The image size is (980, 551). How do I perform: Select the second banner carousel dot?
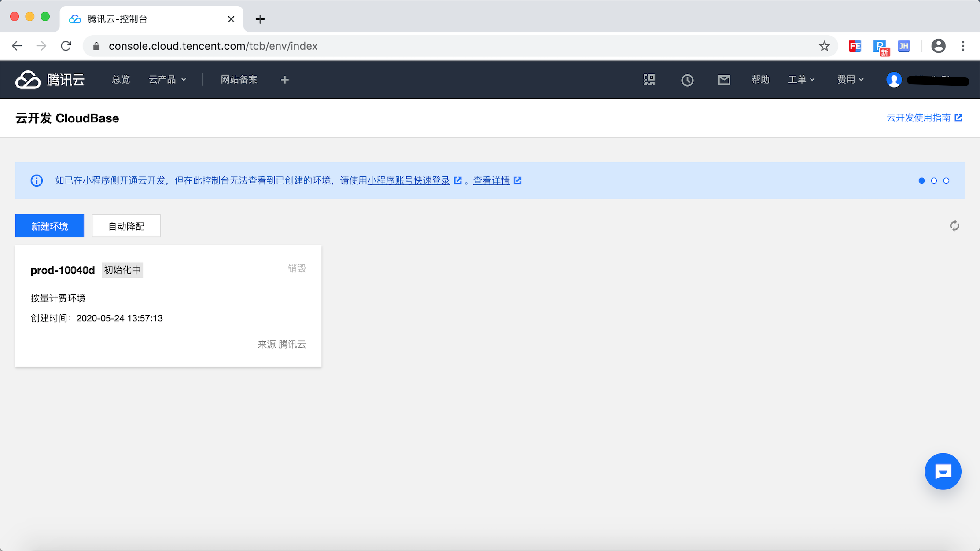pos(934,180)
